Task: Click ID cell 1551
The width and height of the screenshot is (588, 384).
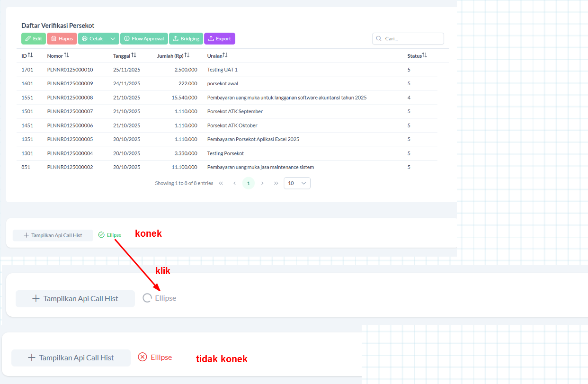Action: click(x=27, y=98)
